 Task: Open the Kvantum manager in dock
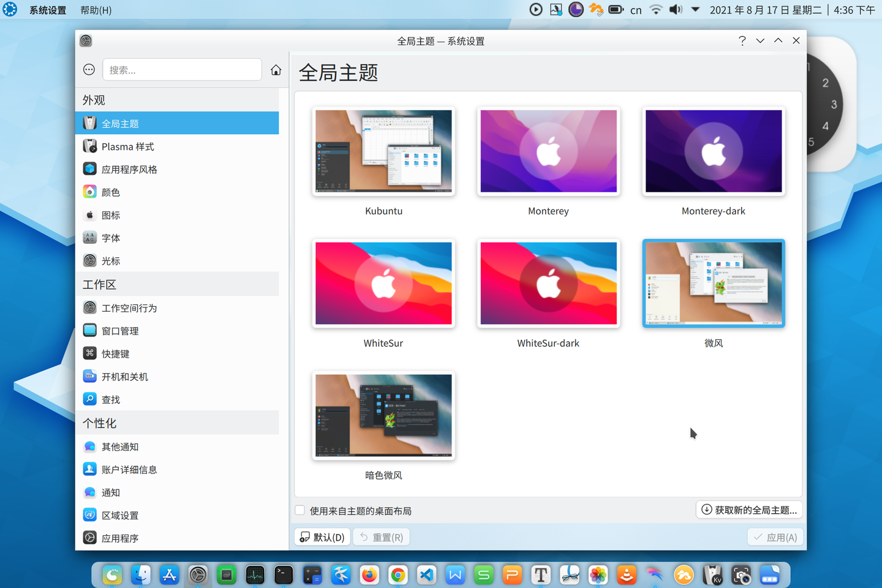[x=712, y=575]
